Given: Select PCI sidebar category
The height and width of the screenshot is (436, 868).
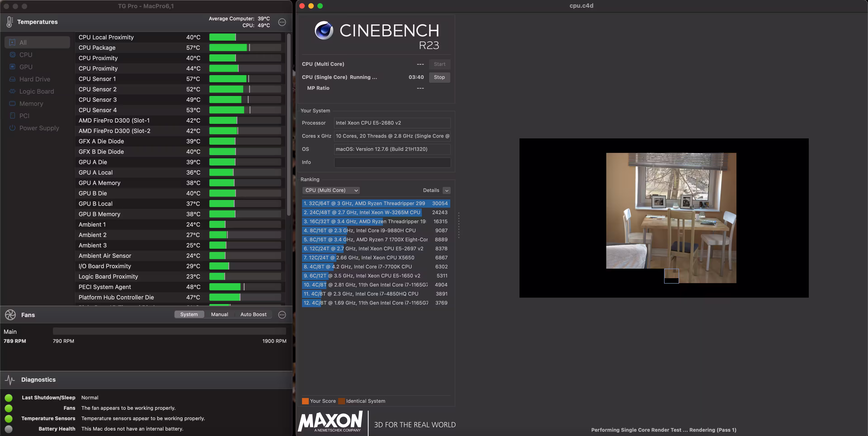Looking at the screenshot, I should point(24,116).
